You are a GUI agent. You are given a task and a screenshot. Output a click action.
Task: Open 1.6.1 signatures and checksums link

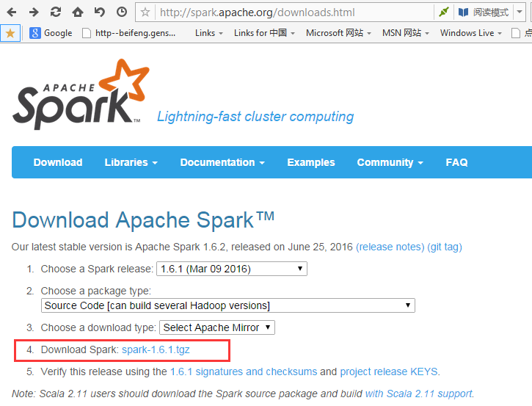point(244,371)
